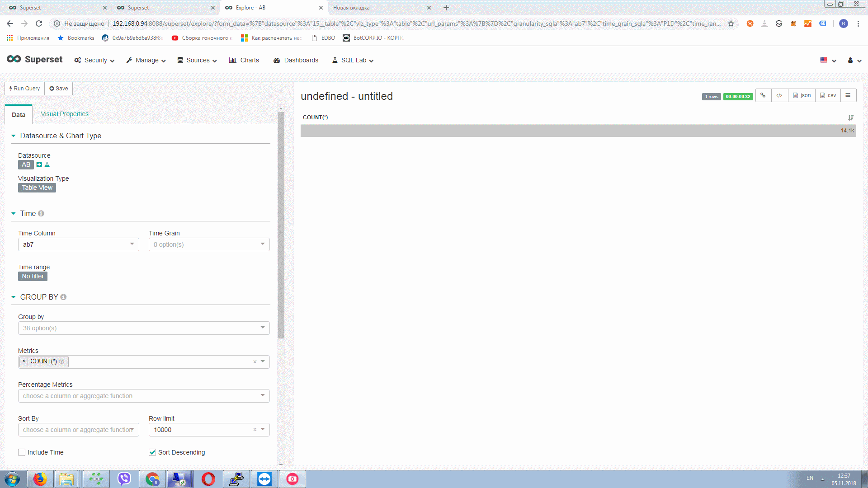Click inside the Row limit field
This screenshot has height=488, width=868.
(199, 429)
